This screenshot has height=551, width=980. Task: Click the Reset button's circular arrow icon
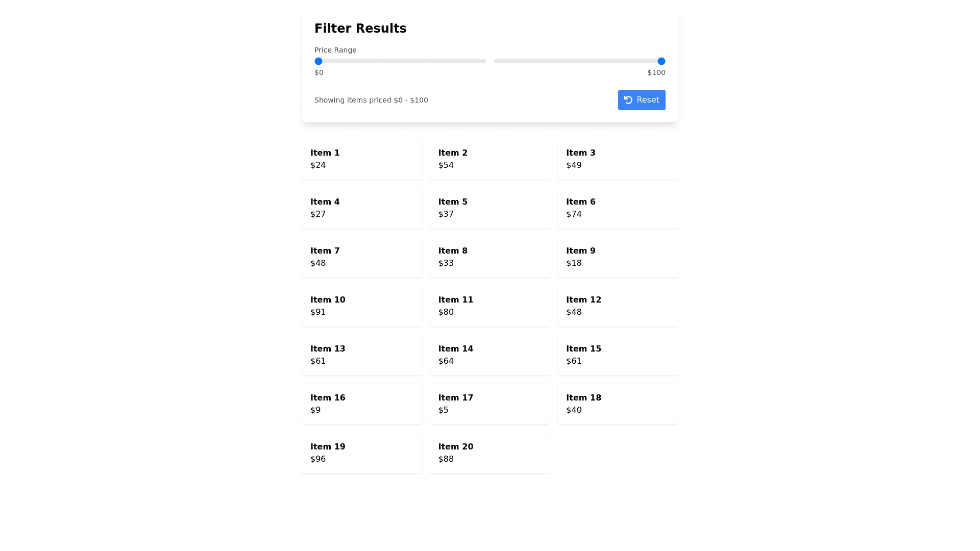pyautogui.click(x=628, y=100)
